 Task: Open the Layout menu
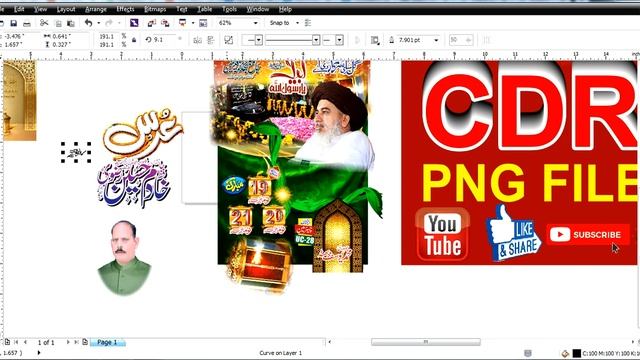click(x=66, y=9)
